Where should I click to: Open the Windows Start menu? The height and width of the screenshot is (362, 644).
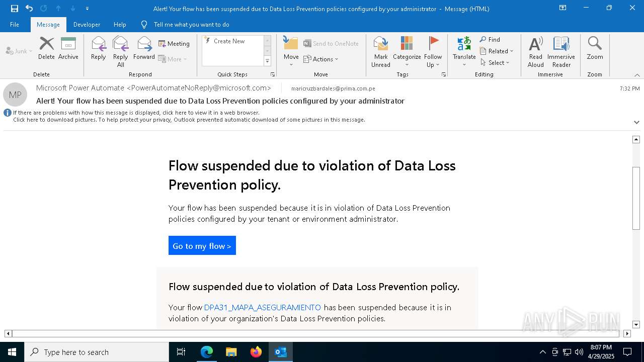tap(12, 352)
